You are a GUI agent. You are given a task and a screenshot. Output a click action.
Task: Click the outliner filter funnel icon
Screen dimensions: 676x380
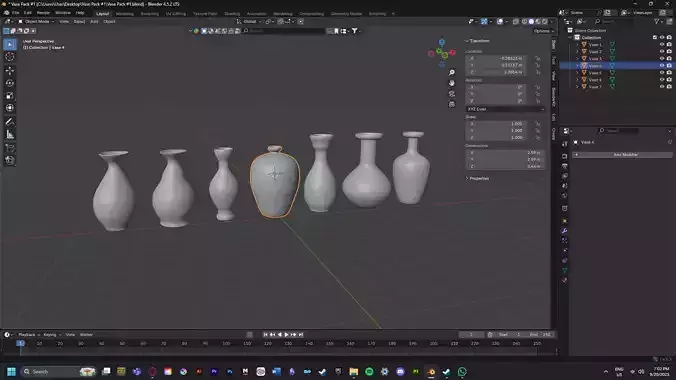click(656, 21)
